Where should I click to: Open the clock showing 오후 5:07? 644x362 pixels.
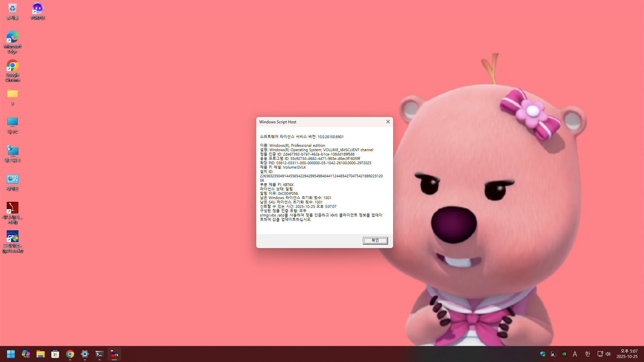(627, 354)
